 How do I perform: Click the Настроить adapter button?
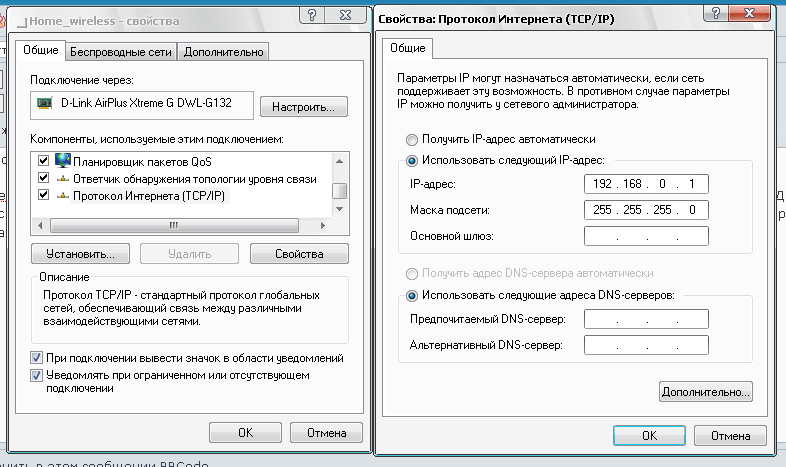(x=303, y=106)
